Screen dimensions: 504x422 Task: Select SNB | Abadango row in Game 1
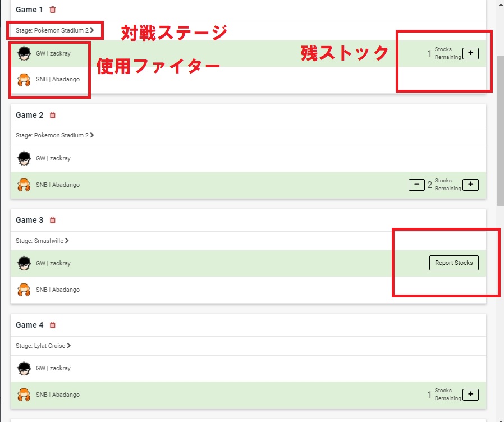tap(248, 80)
